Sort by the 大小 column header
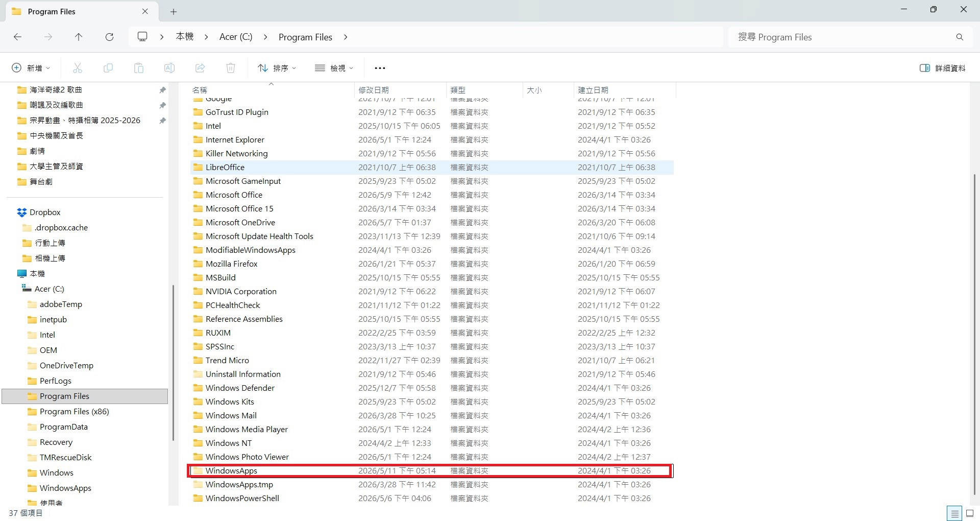 point(548,90)
